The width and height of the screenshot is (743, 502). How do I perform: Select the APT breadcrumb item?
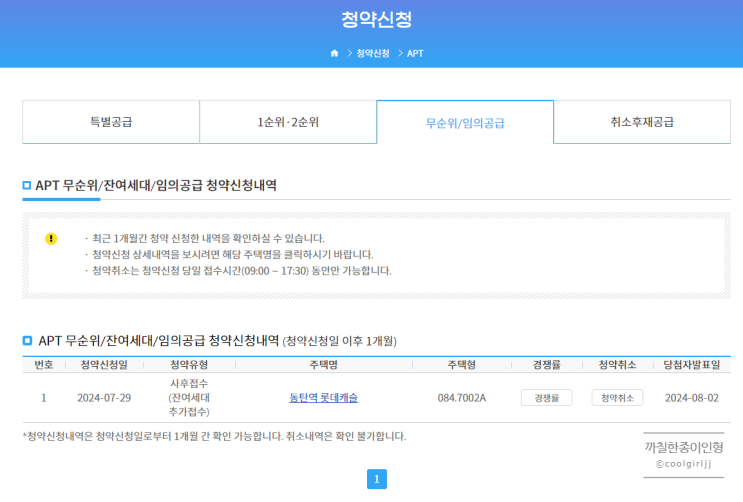coord(415,54)
